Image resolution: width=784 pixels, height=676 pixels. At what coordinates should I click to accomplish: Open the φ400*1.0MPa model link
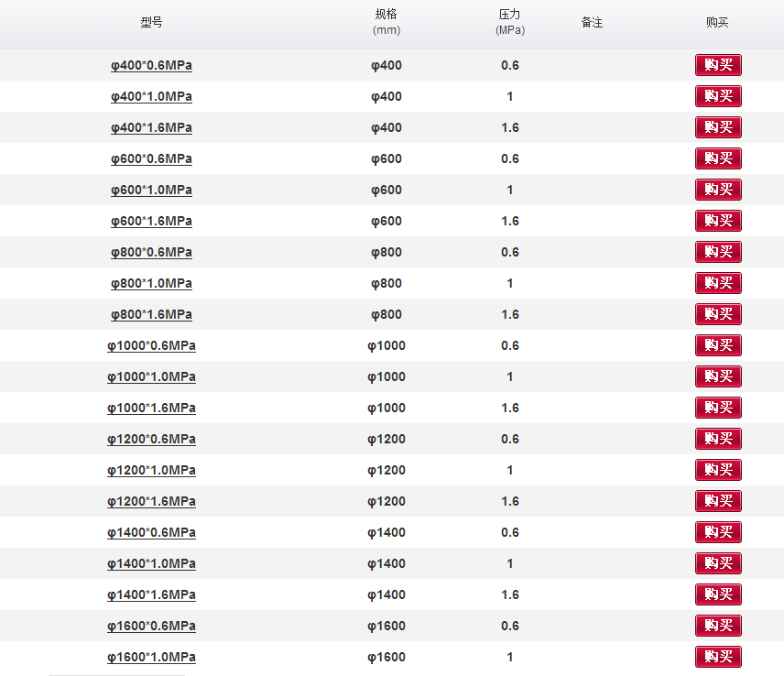(151, 96)
